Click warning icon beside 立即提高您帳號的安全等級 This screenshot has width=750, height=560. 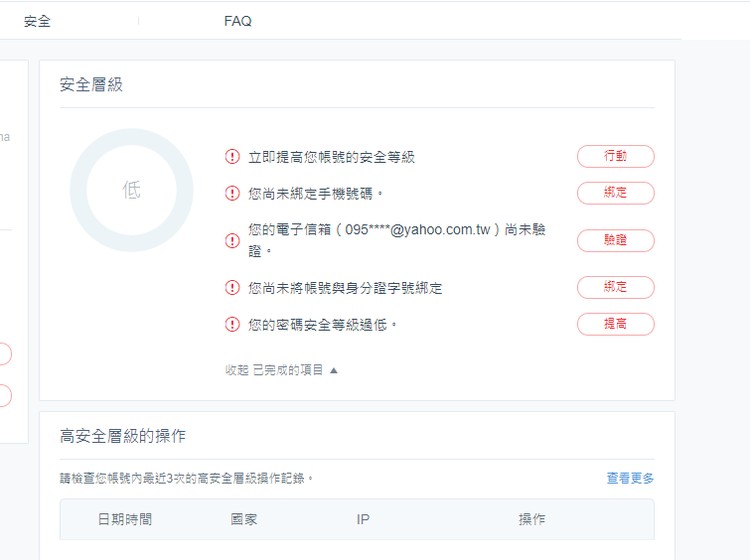point(232,156)
